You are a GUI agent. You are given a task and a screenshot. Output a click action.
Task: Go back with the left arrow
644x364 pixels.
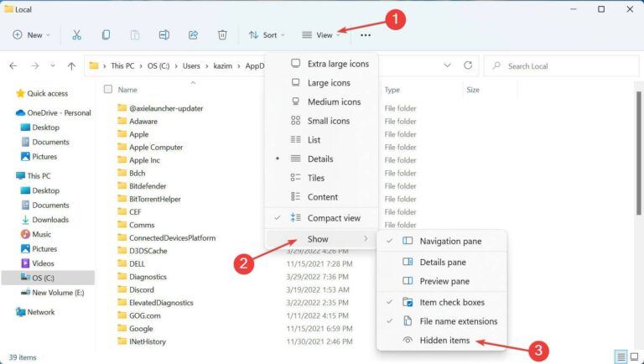(x=13, y=65)
